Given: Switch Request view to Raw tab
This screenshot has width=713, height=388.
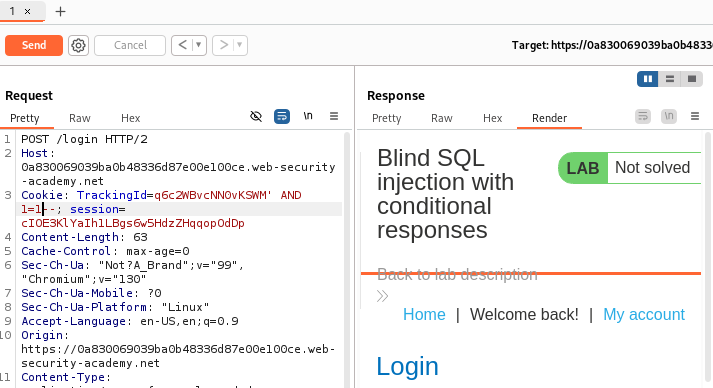Looking at the screenshot, I should click(80, 118).
